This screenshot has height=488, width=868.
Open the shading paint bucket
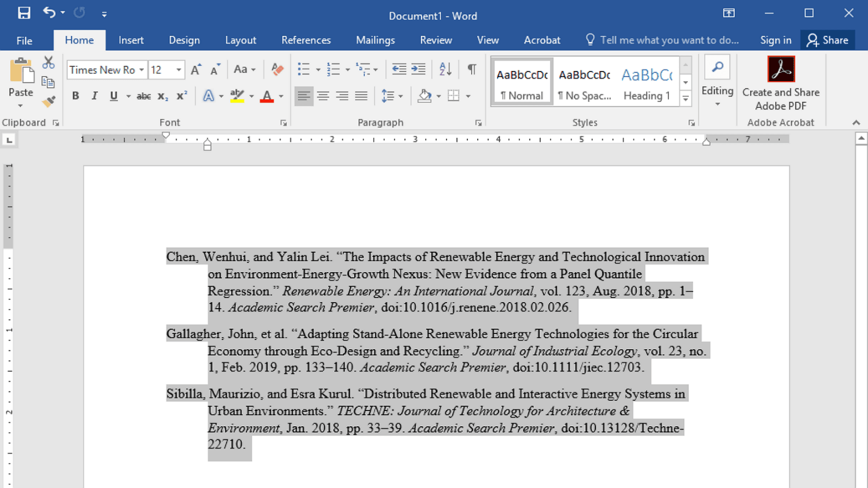pos(425,96)
